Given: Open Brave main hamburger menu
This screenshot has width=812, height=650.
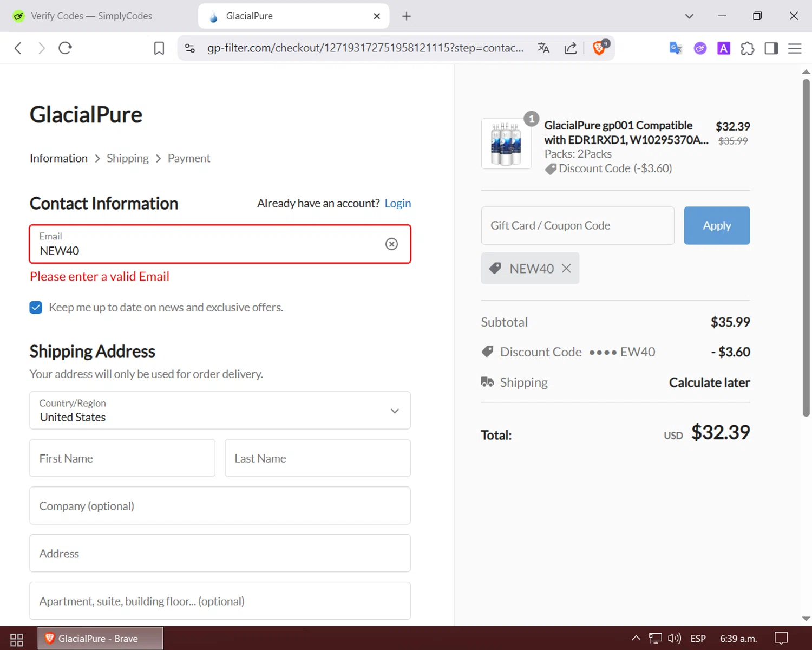Looking at the screenshot, I should pyautogui.click(x=795, y=48).
